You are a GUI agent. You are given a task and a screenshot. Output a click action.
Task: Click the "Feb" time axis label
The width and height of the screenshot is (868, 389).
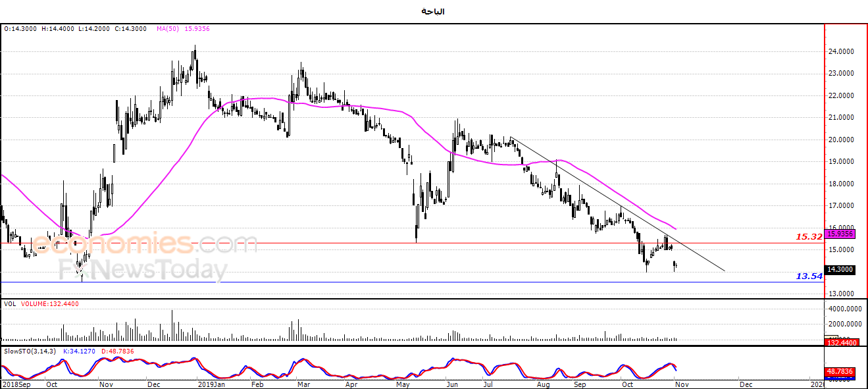pos(258,384)
